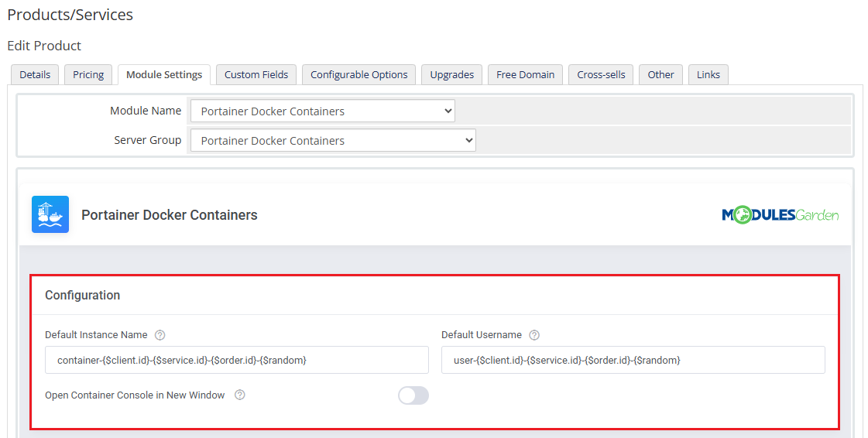Screen dimensions: 868x438
Task: Open the Module Name dropdown
Action: (x=323, y=111)
